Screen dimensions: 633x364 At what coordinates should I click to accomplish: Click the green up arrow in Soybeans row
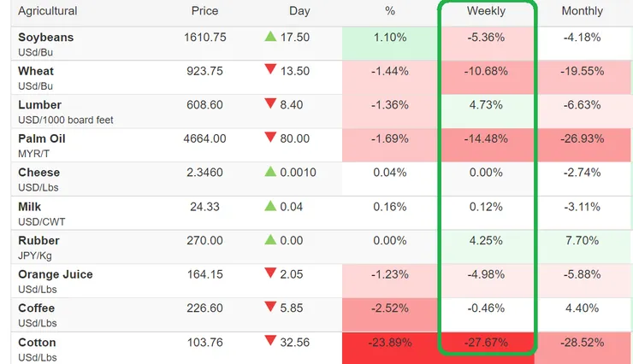pos(271,37)
